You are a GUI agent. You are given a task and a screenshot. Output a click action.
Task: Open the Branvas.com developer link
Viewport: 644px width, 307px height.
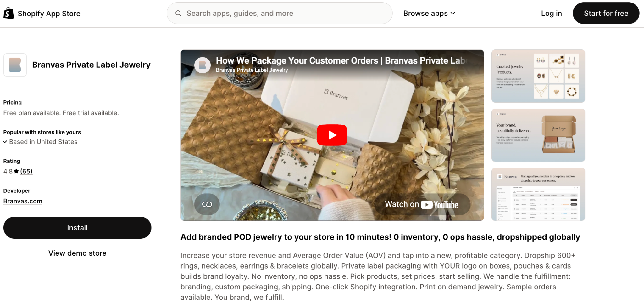point(23,201)
